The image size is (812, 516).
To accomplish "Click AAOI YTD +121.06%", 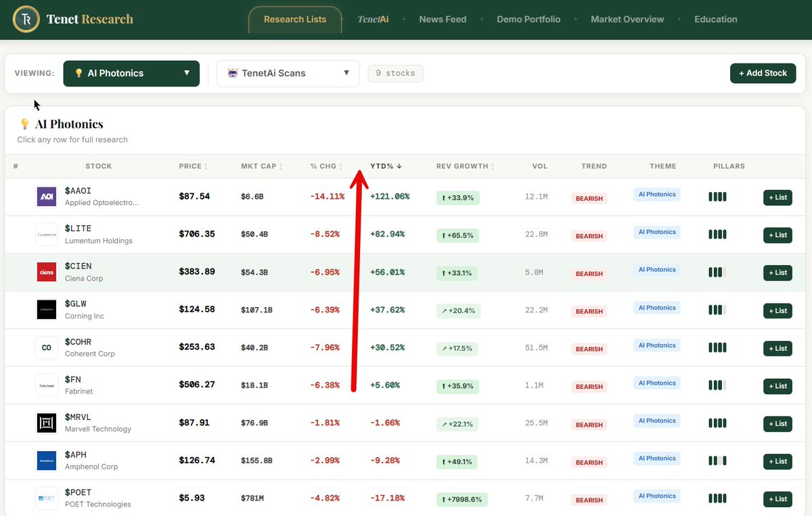I will pyautogui.click(x=390, y=197).
